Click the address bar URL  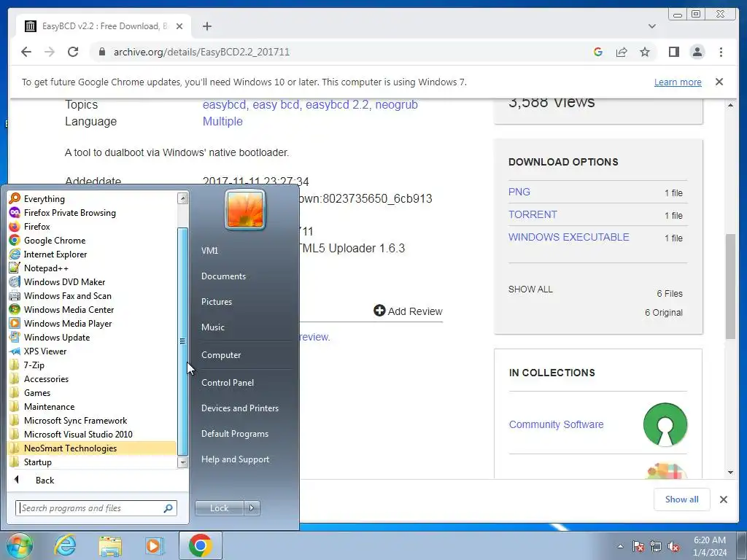pyautogui.click(x=201, y=52)
